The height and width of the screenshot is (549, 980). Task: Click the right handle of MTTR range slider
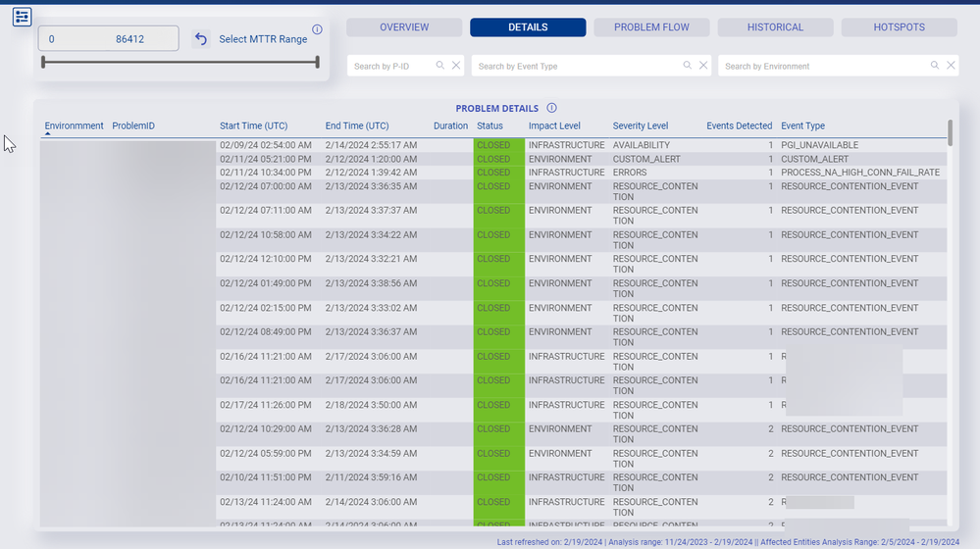tap(317, 63)
